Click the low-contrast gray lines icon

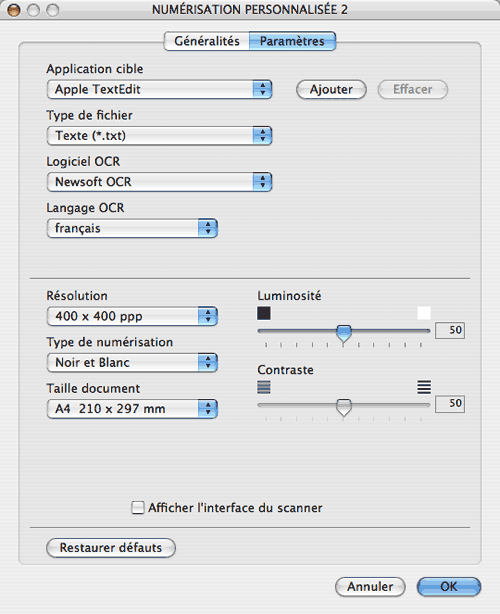pyautogui.click(x=264, y=387)
